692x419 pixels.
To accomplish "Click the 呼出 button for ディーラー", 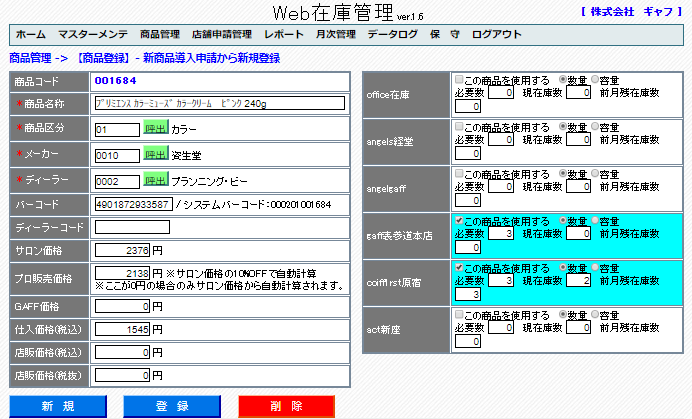I will 156,180.
